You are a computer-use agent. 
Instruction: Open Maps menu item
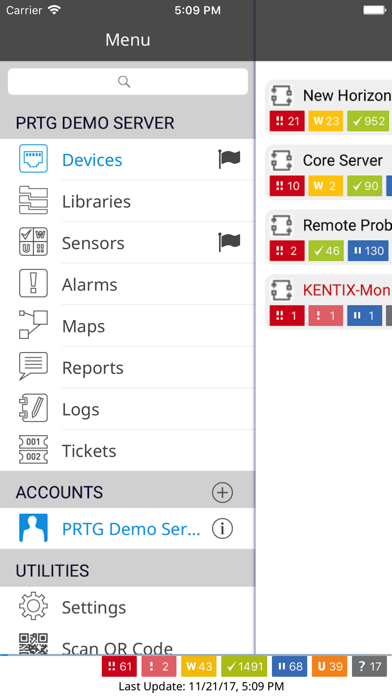128,326
